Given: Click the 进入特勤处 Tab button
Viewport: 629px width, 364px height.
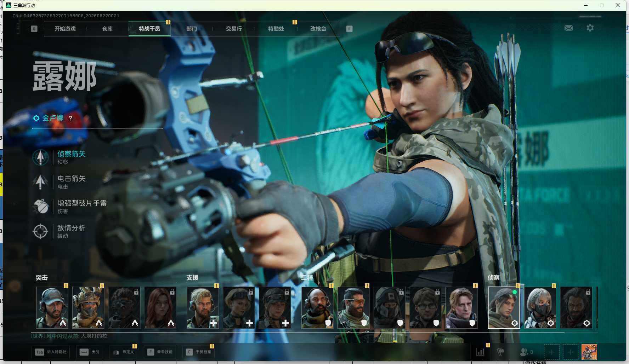Looking at the screenshot, I should click(51, 352).
